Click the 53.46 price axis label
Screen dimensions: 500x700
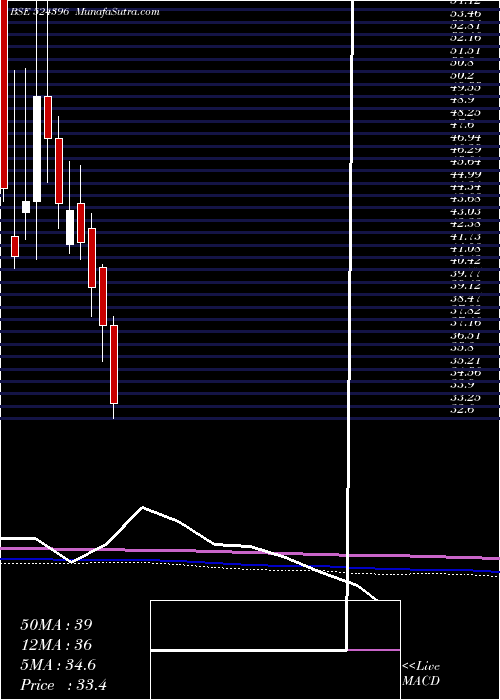pyautogui.click(x=465, y=13)
